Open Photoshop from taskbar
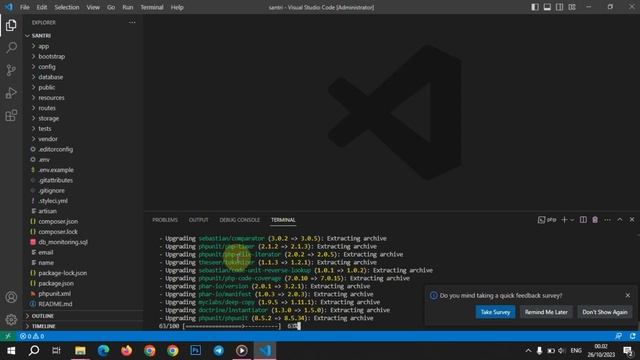 tap(196, 351)
